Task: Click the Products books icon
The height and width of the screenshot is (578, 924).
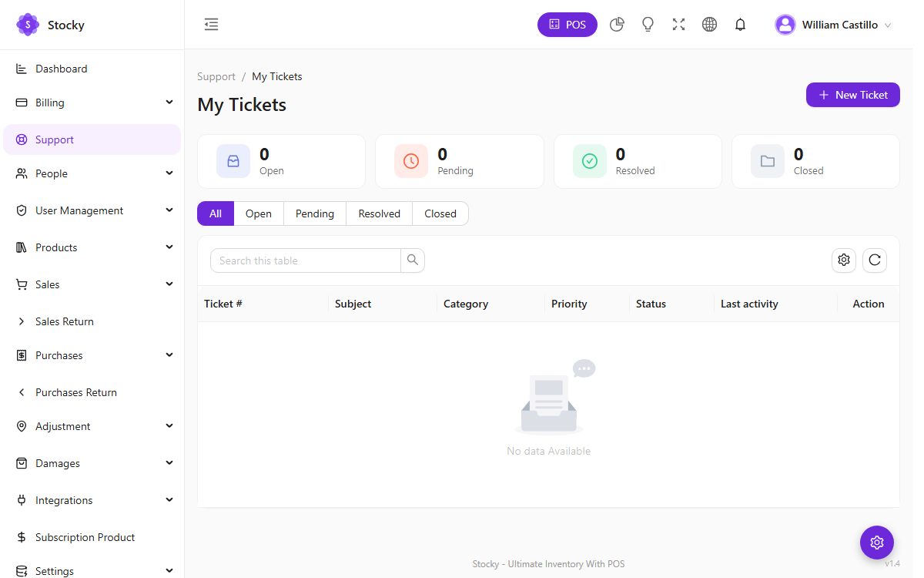Action: tap(22, 247)
